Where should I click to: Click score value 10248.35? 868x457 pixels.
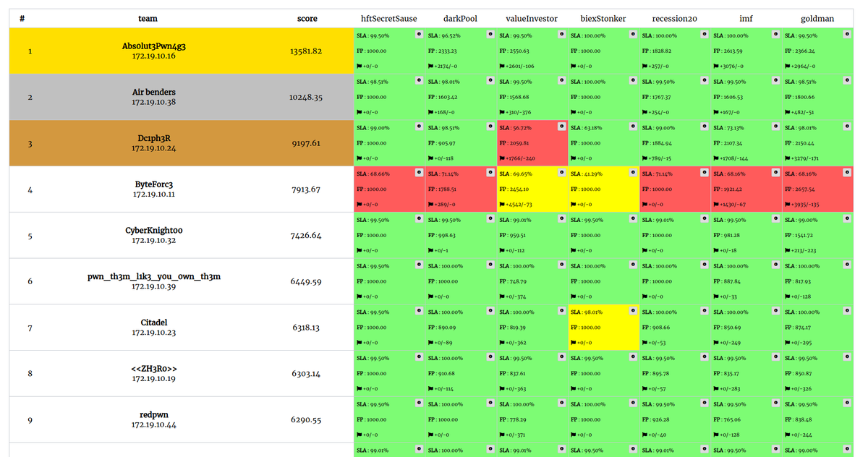tap(306, 97)
